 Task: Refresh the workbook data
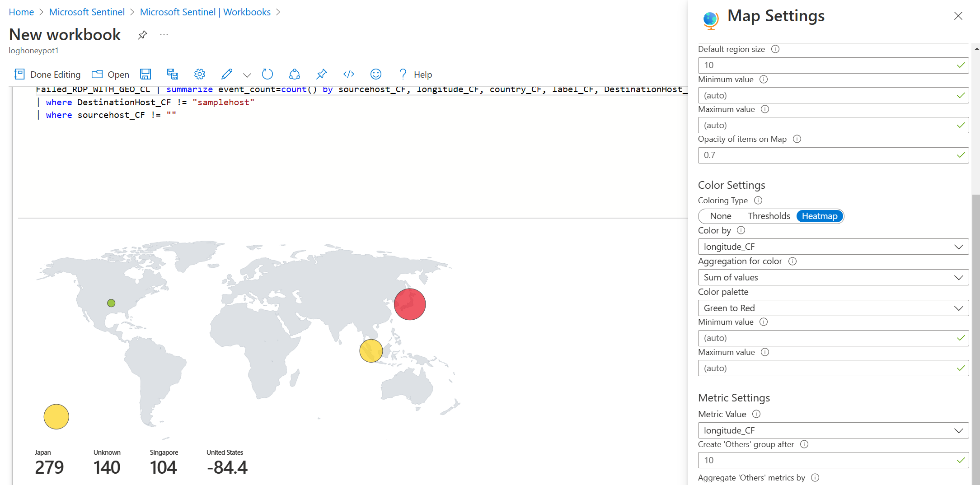pyautogui.click(x=267, y=74)
